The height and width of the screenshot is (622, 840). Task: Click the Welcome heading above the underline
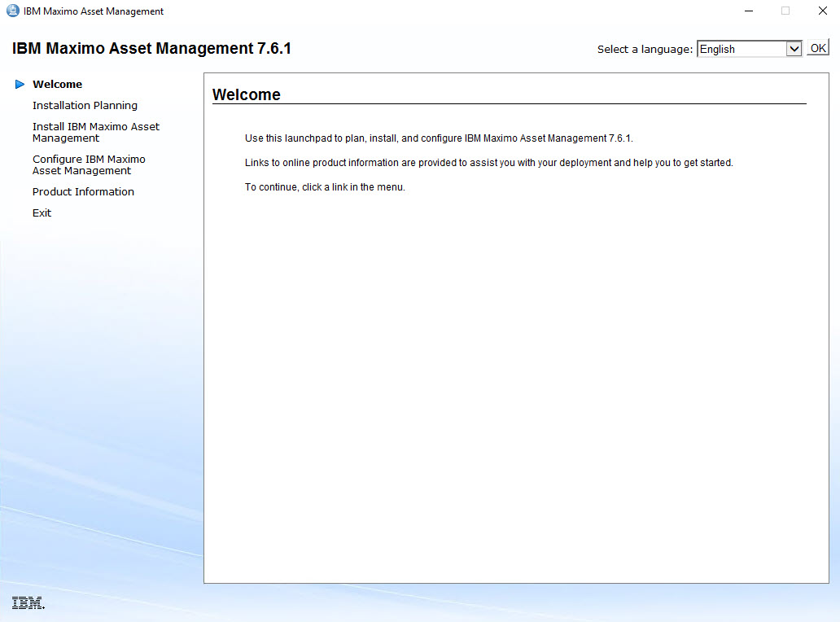point(247,94)
